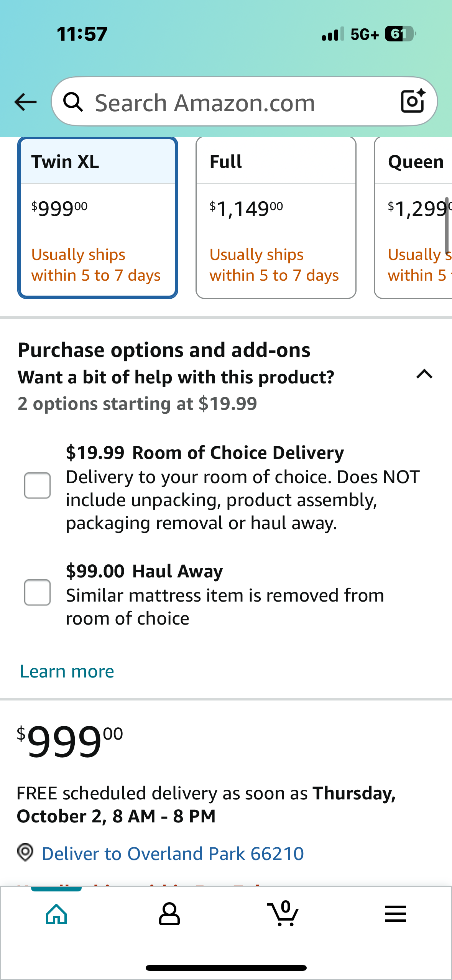Screen dimensions: 452x980
Task: Open camera lens visual search
Action: [413, 101]
